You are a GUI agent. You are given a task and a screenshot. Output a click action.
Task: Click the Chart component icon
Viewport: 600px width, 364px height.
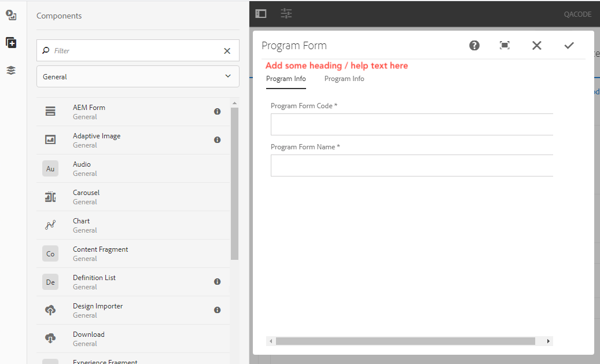click(50, 225)
